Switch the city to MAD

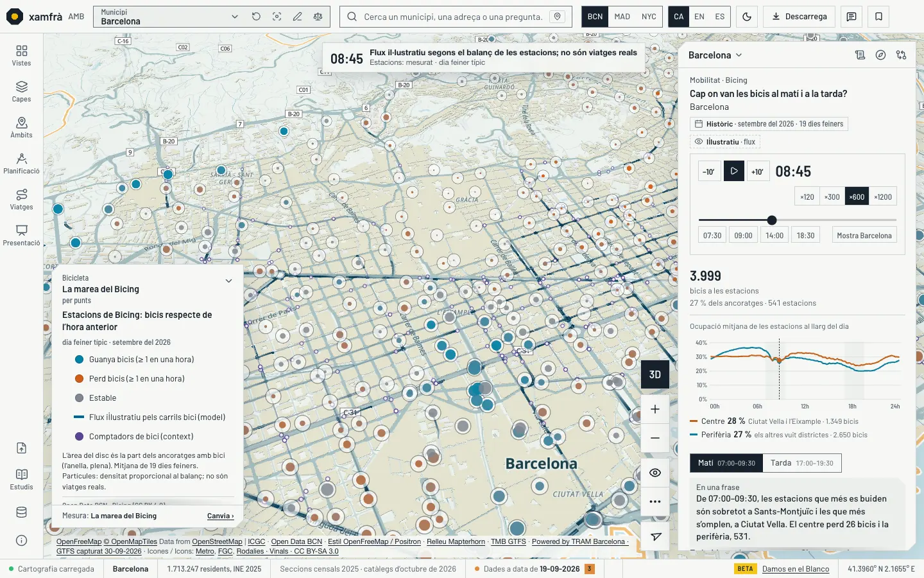(622, 17)
